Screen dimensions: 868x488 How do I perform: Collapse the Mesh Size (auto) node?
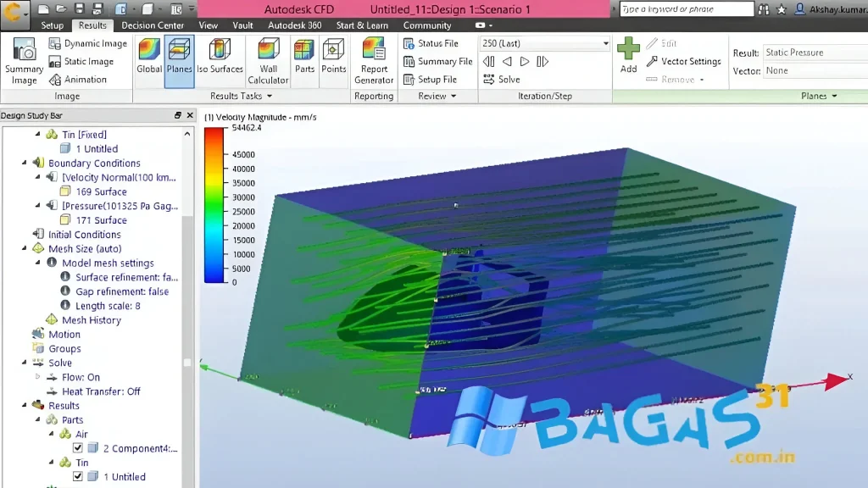click(25, 248)
